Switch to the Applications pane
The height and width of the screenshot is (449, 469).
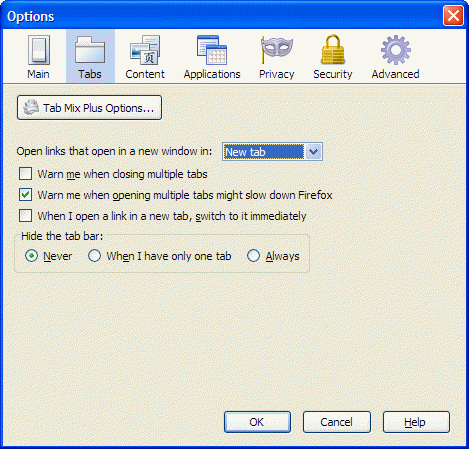(x=212, y=57)
